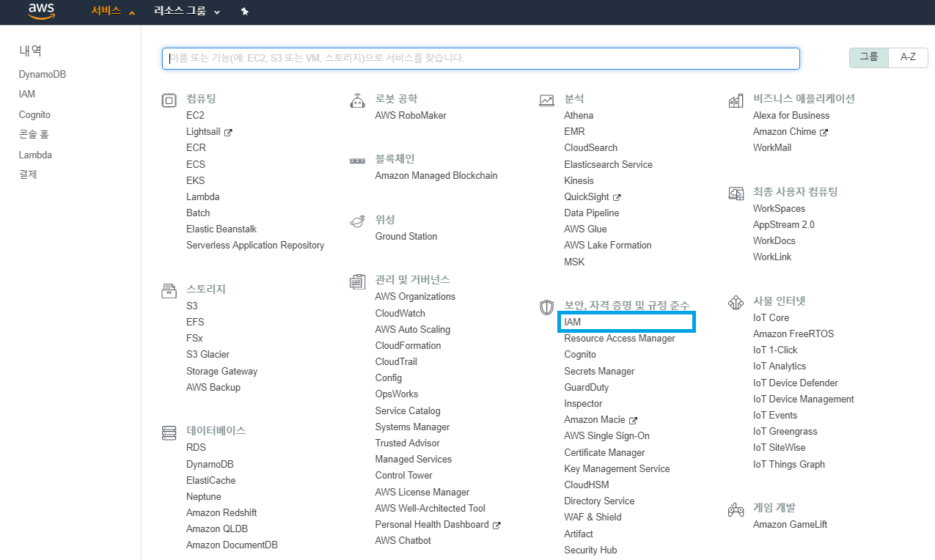935x560 pixels.
Task: Click the Internet of Things (사물 인터넷) icon
Action: (x=736, y=303)
